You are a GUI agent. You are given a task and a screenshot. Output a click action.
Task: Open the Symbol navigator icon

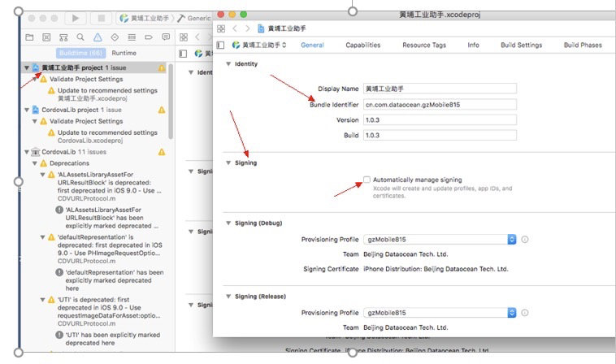63,37
